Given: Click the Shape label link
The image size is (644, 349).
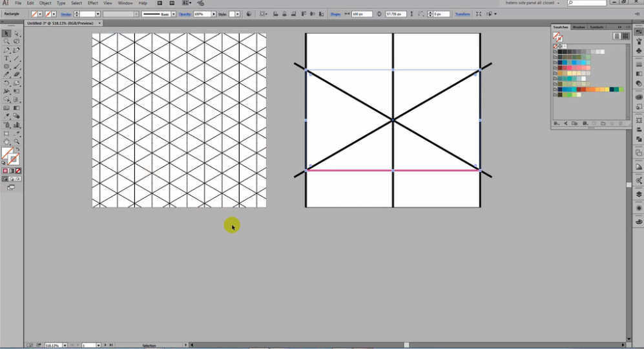Looking at the screenshot, I should [335, 14].
